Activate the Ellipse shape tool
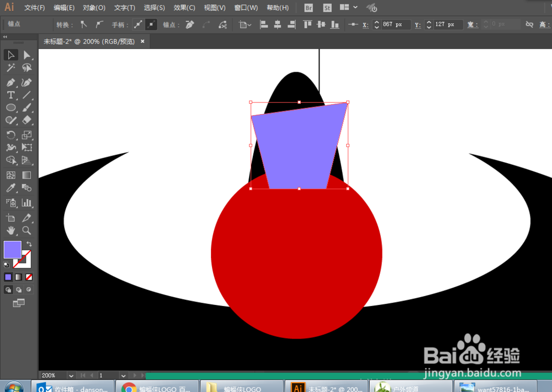The width and height of the screenshot is (552, 392). coord(11,108)
